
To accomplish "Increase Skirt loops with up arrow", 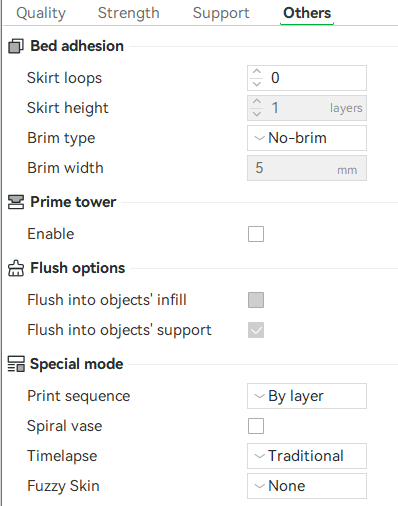I will click(x=257, y=72).
